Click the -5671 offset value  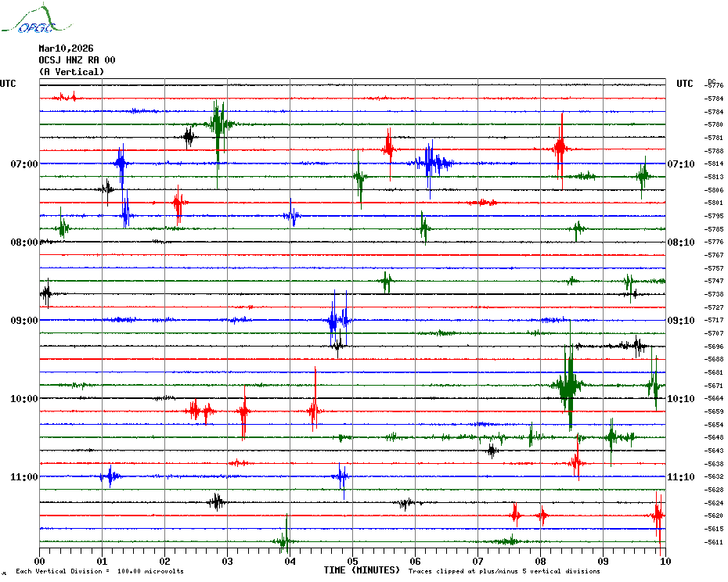pyautogui.click(x=714, y=386)
